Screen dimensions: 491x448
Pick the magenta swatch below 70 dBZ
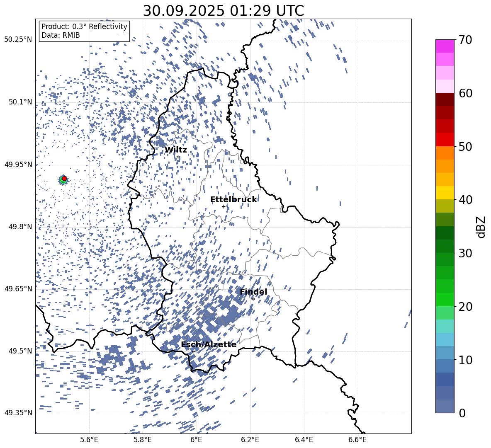[445, 46]
